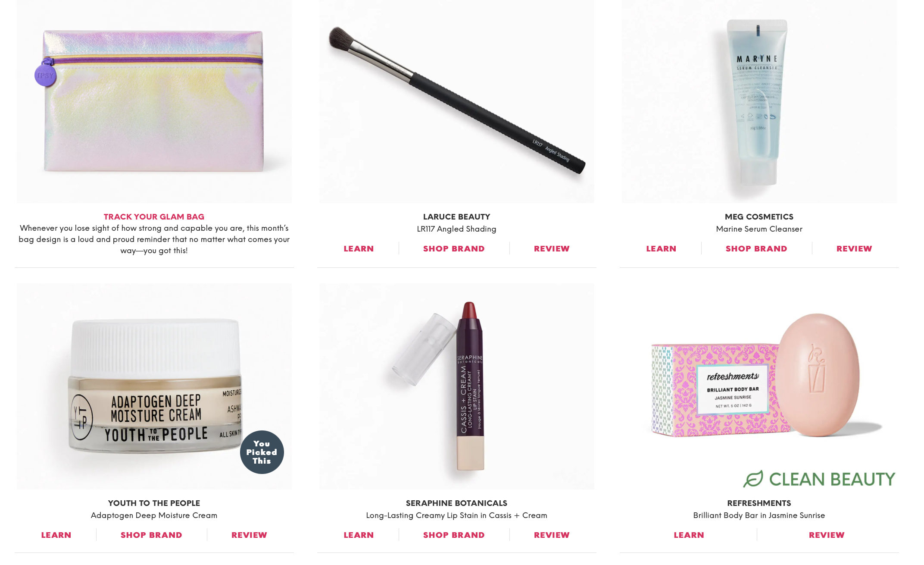
Task: Click the iridescent glam bag image
Action: click(154, 101)
